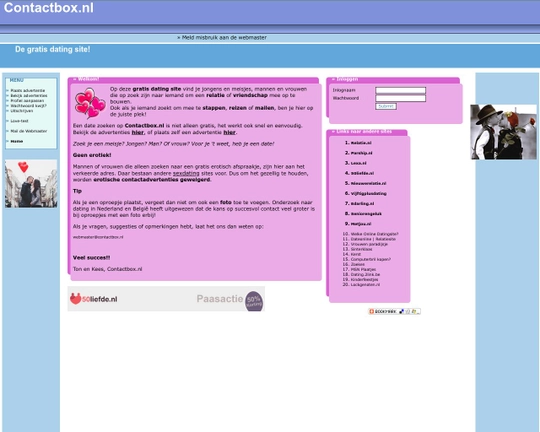Open link 8. seniorengeluk
The height and width of the screenshot is (432, 540).
[x=366, y=214]
